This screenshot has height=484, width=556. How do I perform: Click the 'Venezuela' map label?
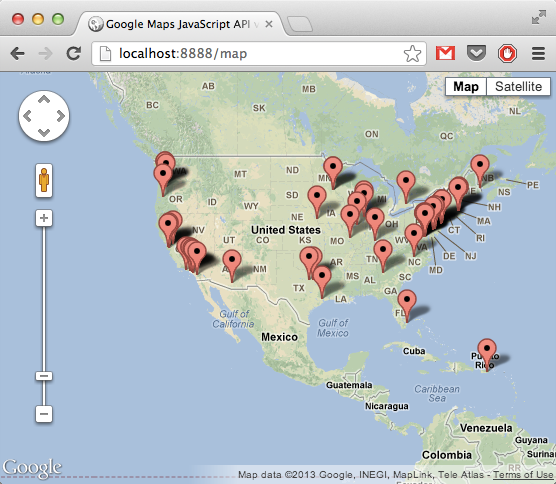(x=486, y=428)
